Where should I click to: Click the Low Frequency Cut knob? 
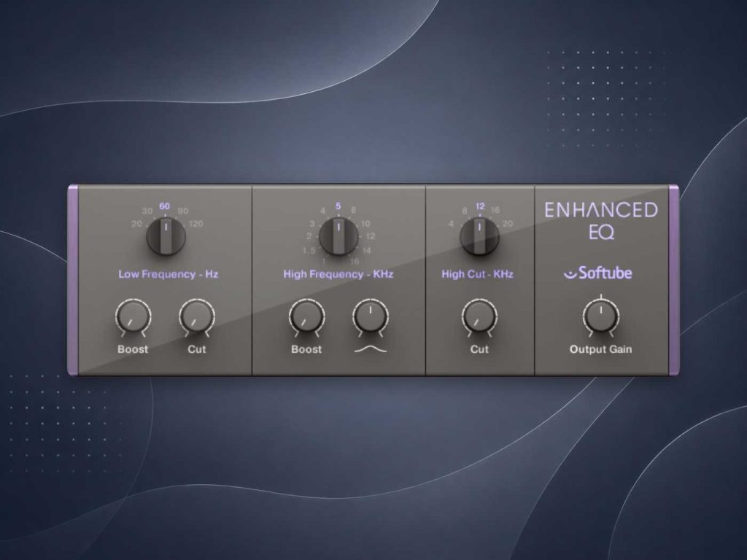point(197,316)
